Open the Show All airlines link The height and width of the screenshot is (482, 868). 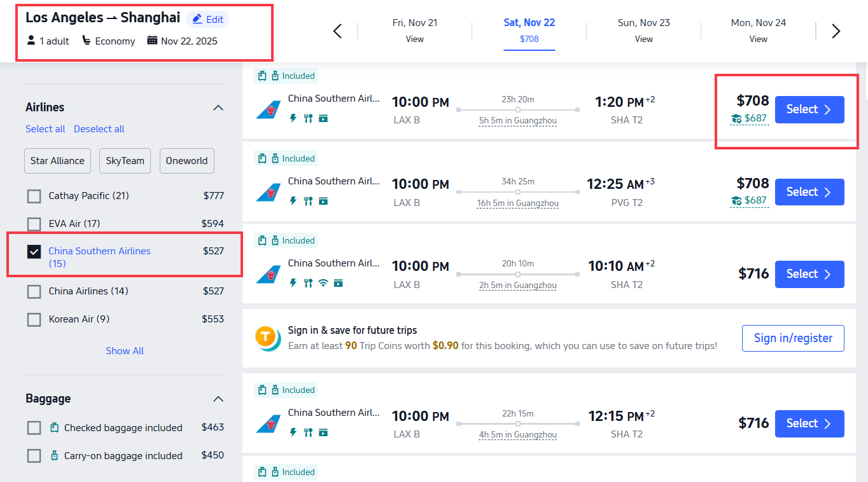[124, 350]
